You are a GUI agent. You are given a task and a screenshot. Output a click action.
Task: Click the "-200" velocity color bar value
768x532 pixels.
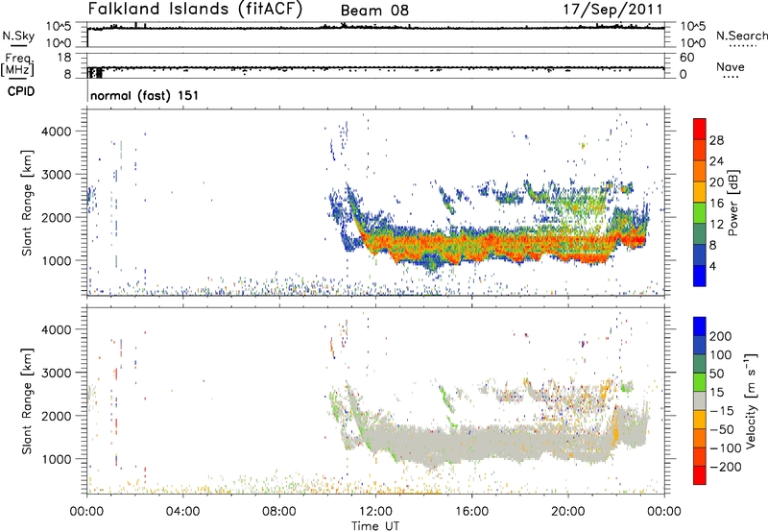click(x=726, y=467)
